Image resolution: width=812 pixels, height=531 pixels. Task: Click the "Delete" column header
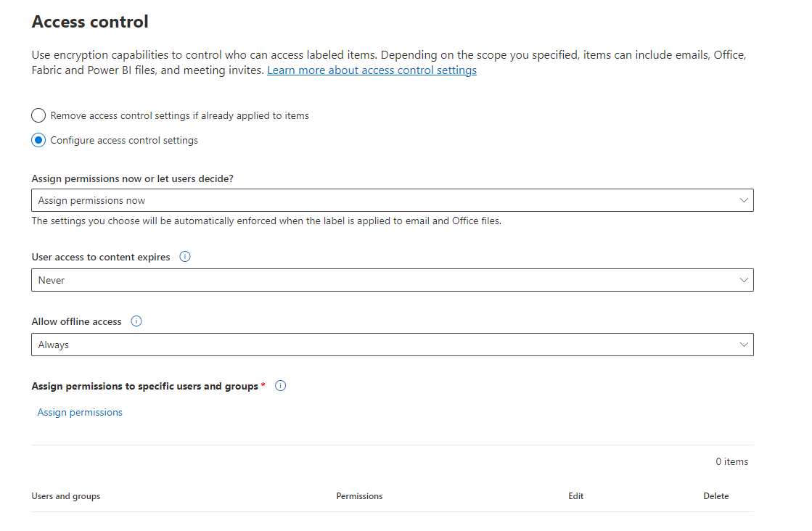click(x=716, y=496)
